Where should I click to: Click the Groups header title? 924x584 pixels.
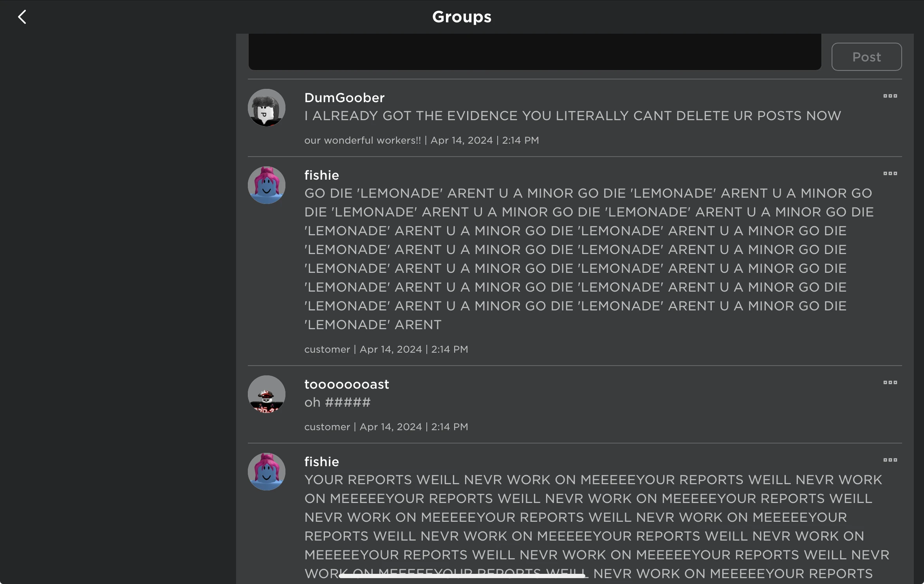(462, 17)
